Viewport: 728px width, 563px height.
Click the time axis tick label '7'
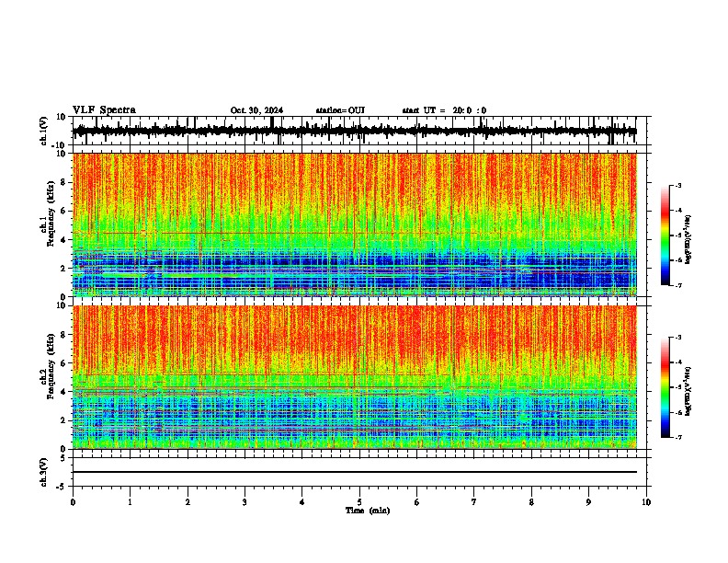tap(474, 502)
